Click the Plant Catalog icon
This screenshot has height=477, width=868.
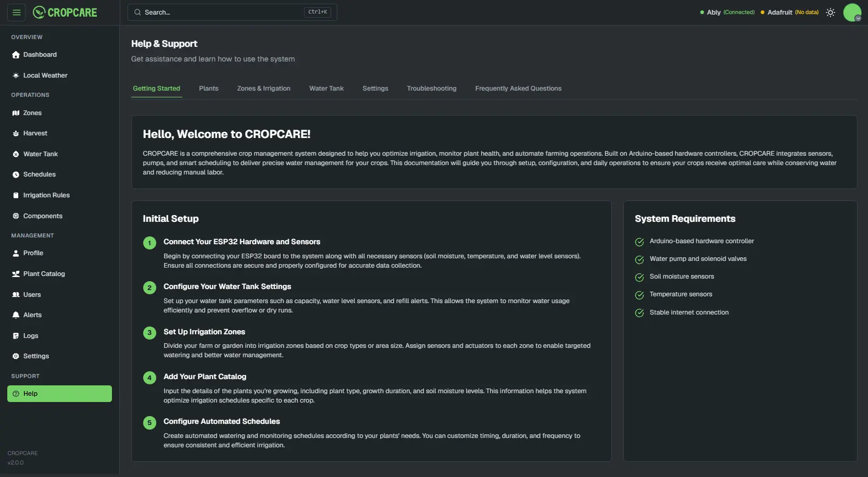point(16,274)
